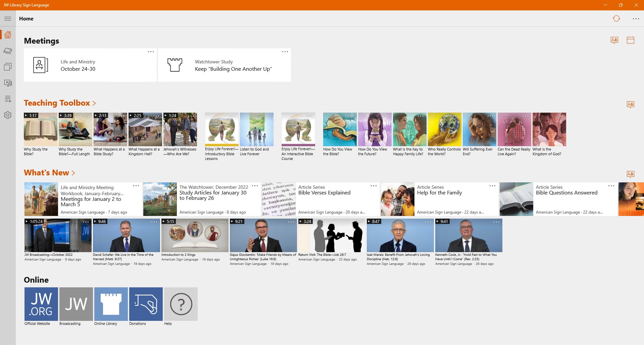Open Listen to God and Live Forever
The height and width of the screenshot is (345, 644).
(x=257, y=129)
